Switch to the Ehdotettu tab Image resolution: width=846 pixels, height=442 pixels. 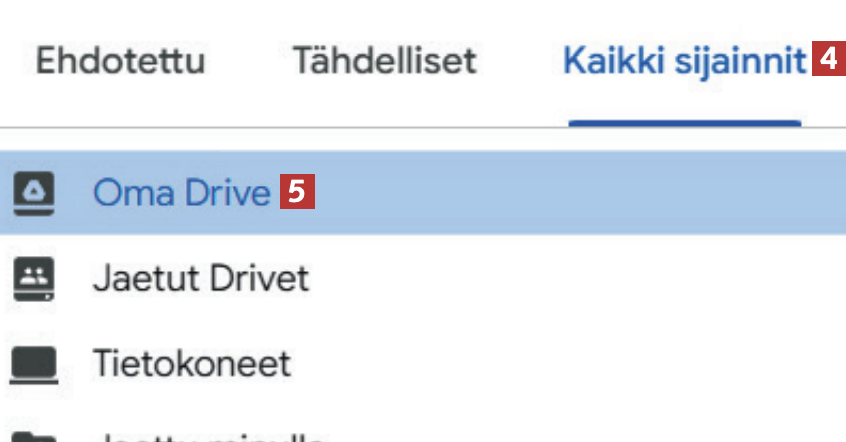(x=120, y=61)
